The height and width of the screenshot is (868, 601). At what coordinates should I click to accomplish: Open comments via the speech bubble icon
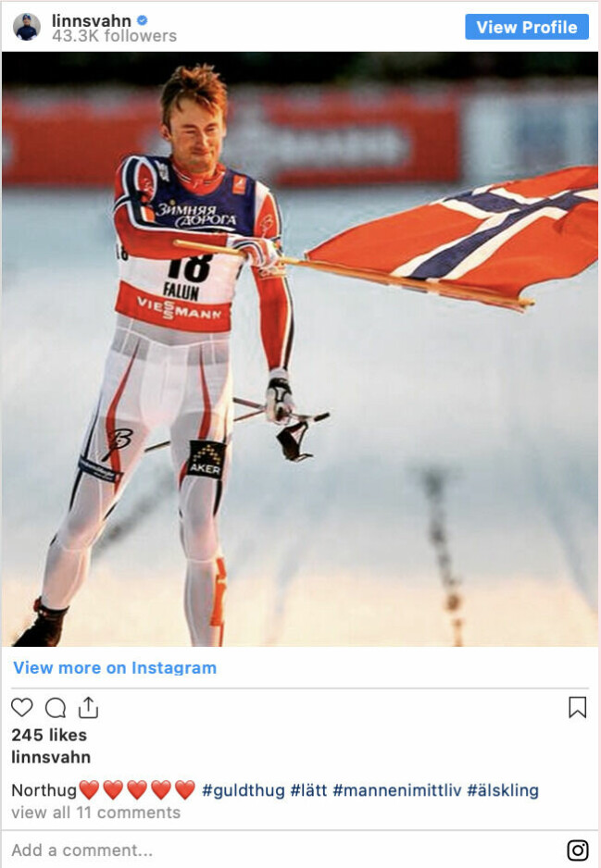[x=56, y=708]
